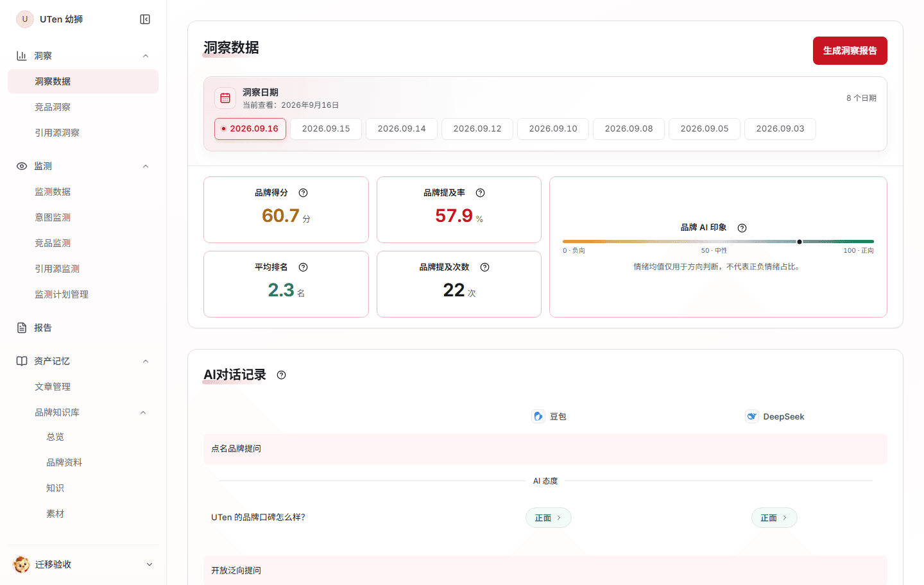924x585 pixels.
Task: Click the calendar icon beside 洞察日期
Action: tap(225, 98)
